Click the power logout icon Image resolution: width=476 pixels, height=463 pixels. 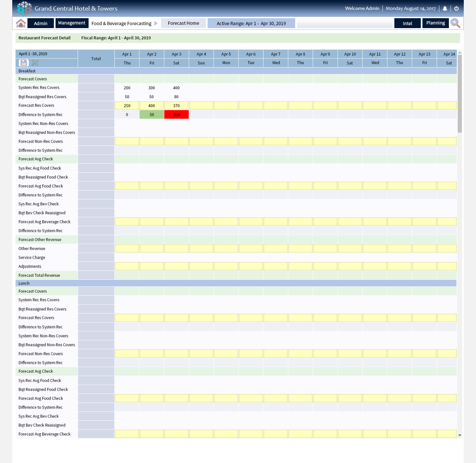[x=456, y=9]
